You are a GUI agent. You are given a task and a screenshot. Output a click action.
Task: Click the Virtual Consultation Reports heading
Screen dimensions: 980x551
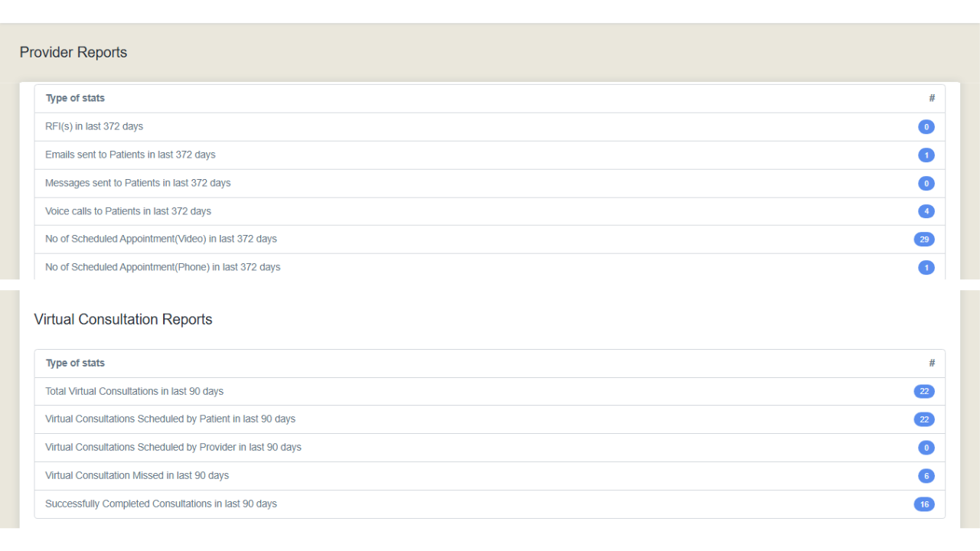123,319
